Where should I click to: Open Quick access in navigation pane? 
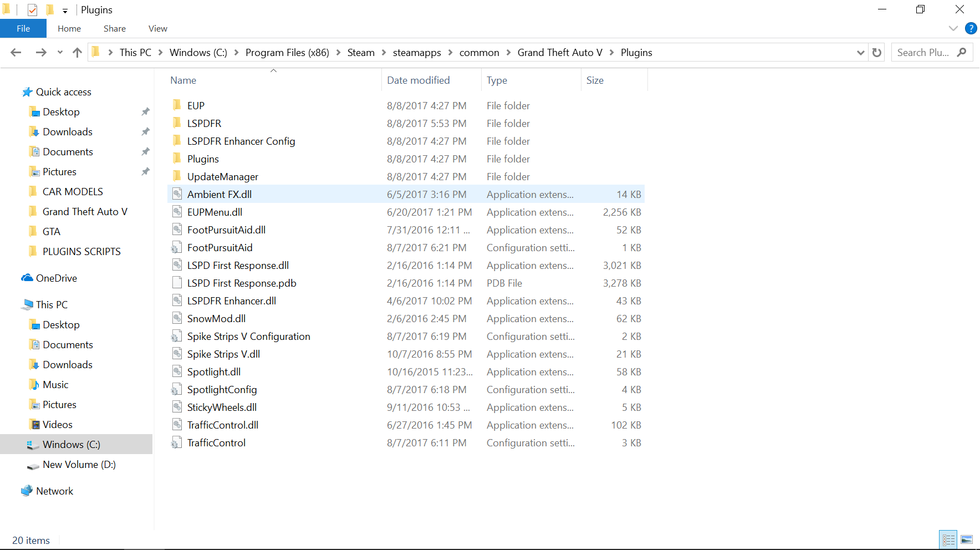(64, 92)
